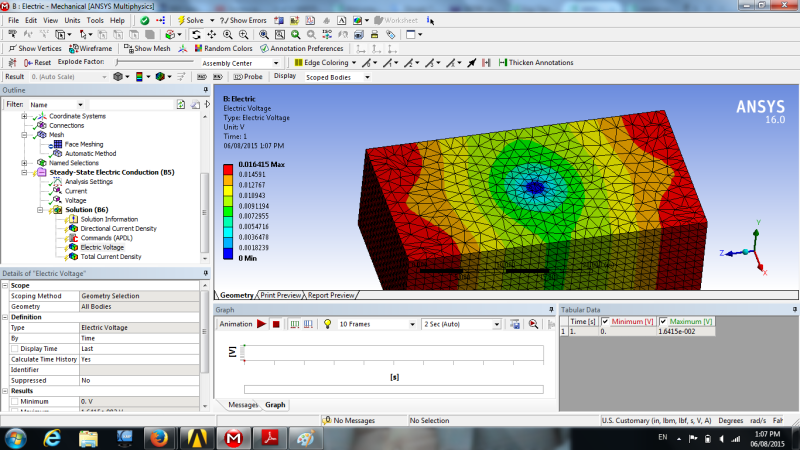Toggle Show Vertices
This screenshot has width=800, height=450.
point(35,48)
